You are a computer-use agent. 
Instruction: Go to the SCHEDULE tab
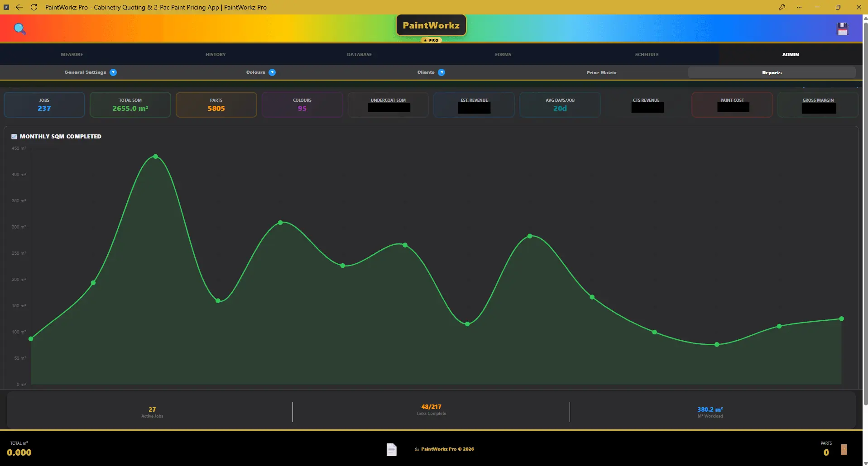click(647, 54)
